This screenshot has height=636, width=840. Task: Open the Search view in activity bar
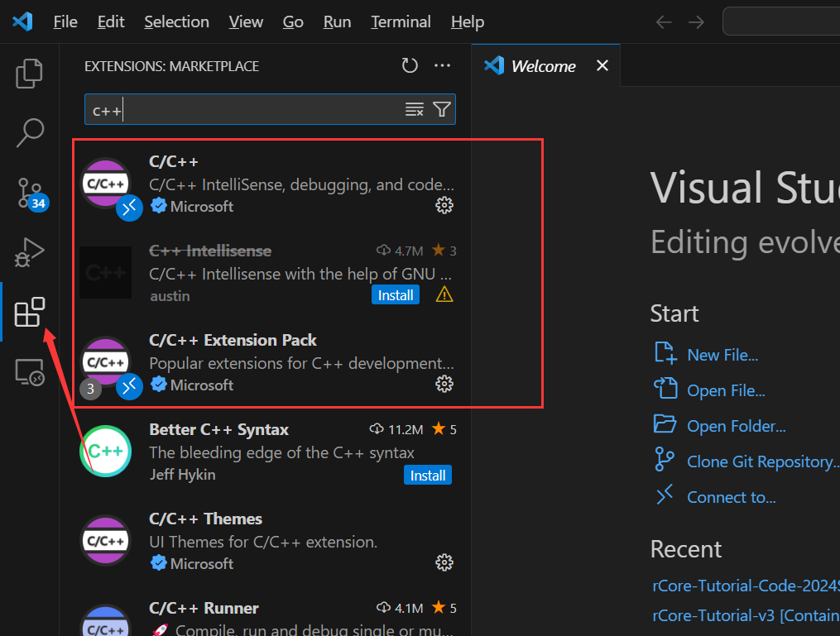tap(30, 132)
